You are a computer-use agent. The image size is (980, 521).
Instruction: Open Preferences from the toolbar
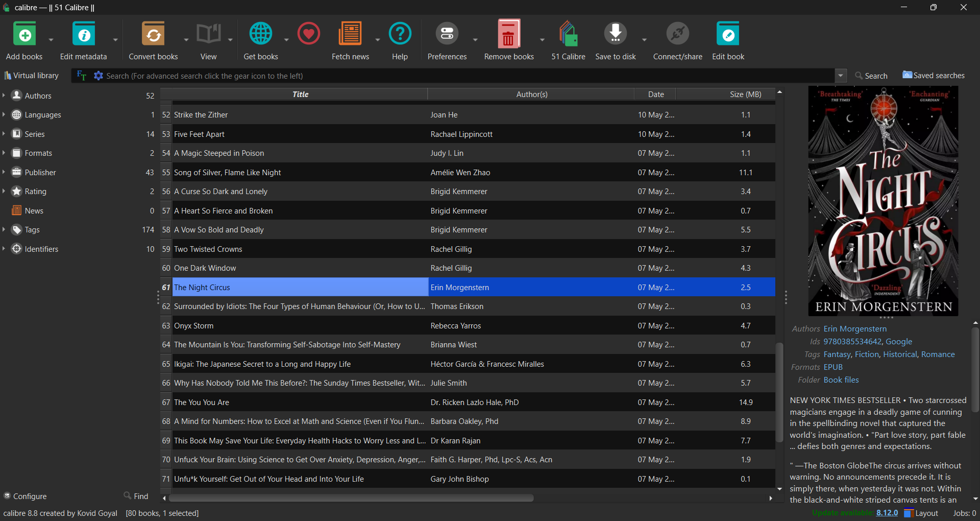pos(447,35)
